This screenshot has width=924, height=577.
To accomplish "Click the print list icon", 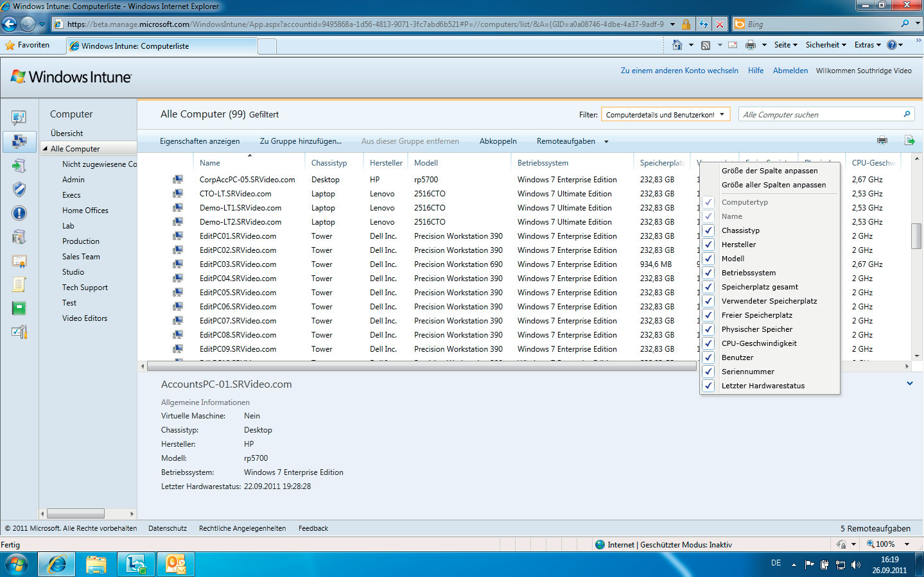I will [882, 141].
